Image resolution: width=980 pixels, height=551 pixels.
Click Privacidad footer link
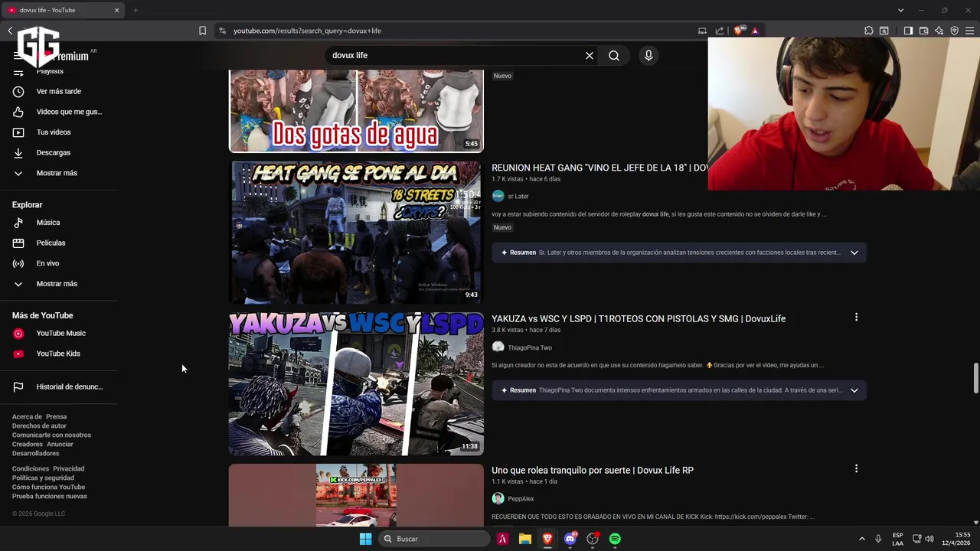(68, 469)
